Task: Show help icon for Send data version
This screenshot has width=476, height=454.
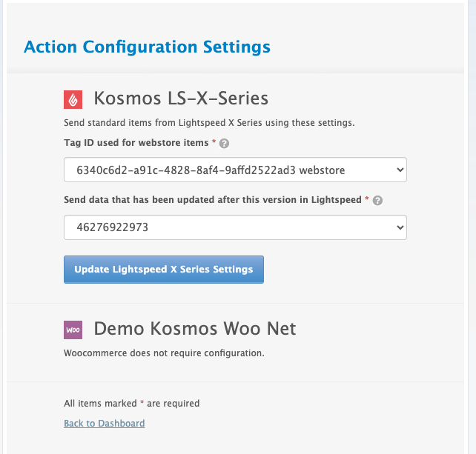Action: (x=378, y=201)
